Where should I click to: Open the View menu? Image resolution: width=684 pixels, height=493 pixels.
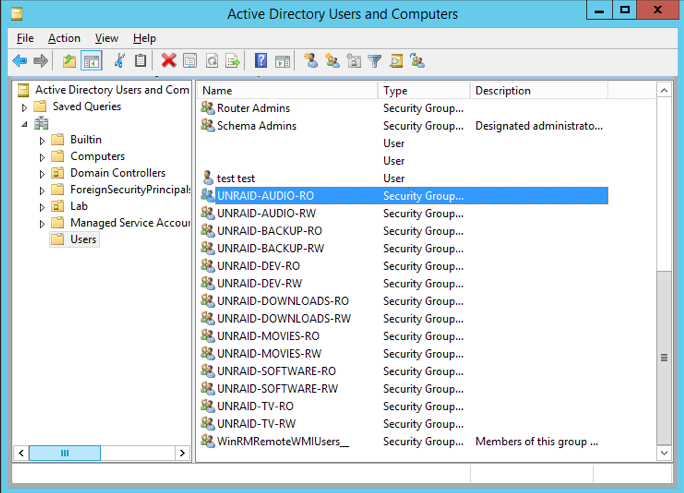(106, 38)
